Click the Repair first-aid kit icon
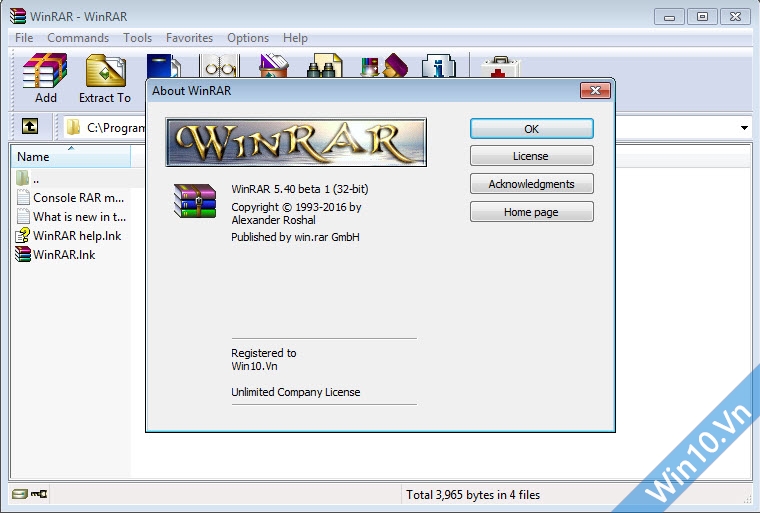Screen dimensions: 760x513 (x=497, y=66)
